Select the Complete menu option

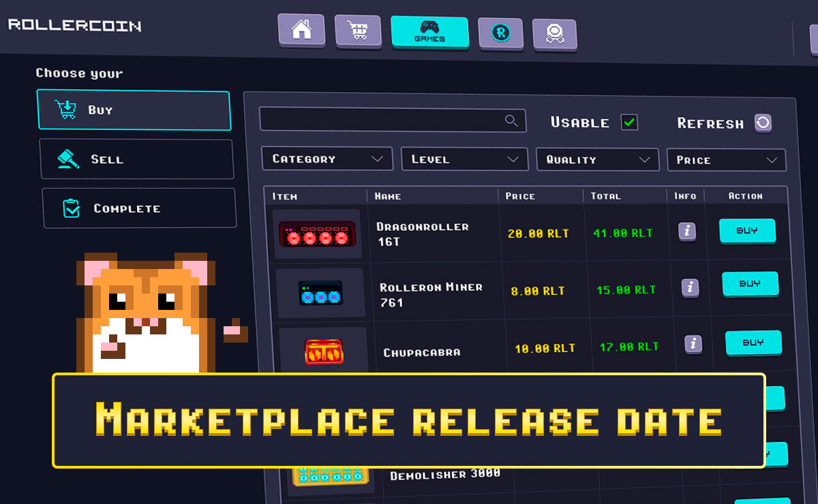139,208
